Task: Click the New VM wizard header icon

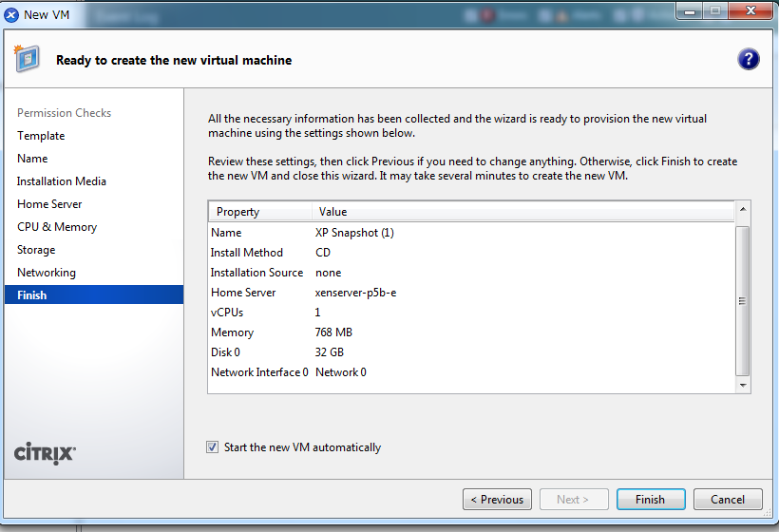Action: (27, 59)
